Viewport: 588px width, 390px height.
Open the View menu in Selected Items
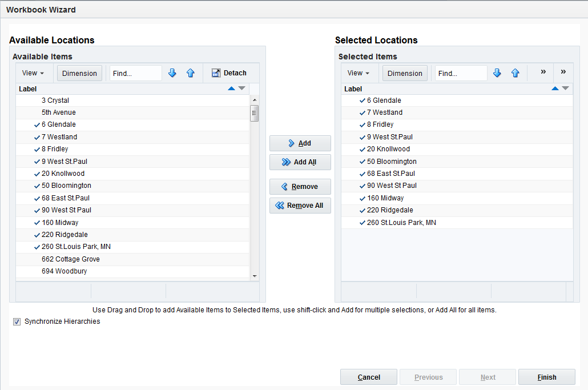pyautogui.click(x=359, y=73)
